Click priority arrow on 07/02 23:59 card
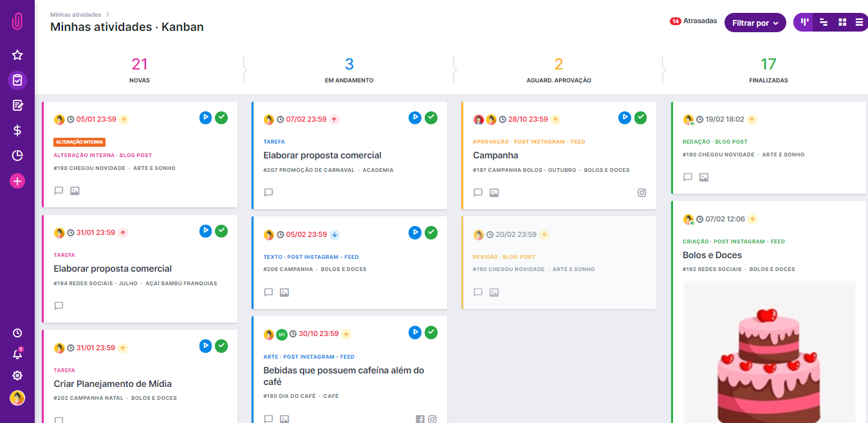This screenshot has height=423, width=868. click(x=335, y=119)
